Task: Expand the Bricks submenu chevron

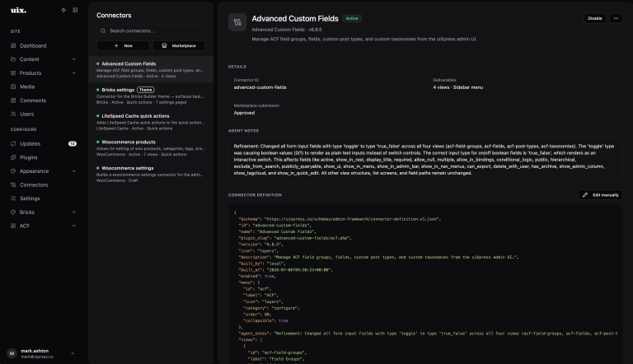Action: (x=74, y=212)
